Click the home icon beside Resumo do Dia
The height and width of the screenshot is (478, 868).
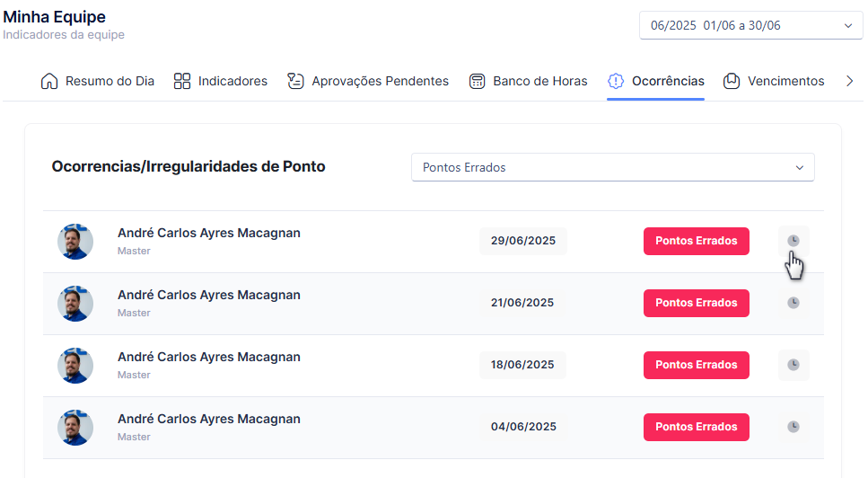click(x=49, y=81)
